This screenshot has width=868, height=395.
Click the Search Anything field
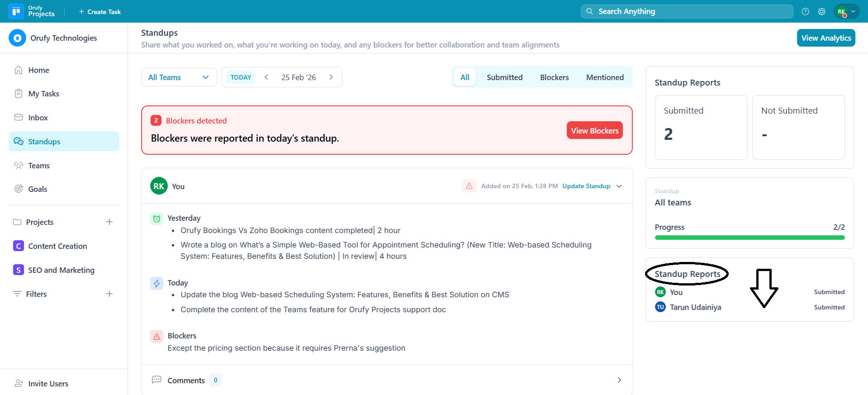[687, 12]
